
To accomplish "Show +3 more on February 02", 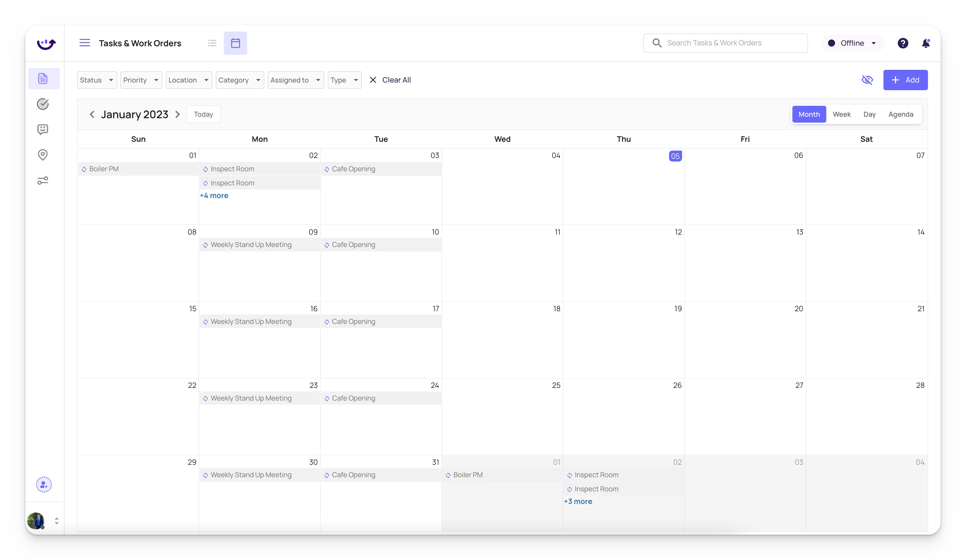I will pos(578,501).
